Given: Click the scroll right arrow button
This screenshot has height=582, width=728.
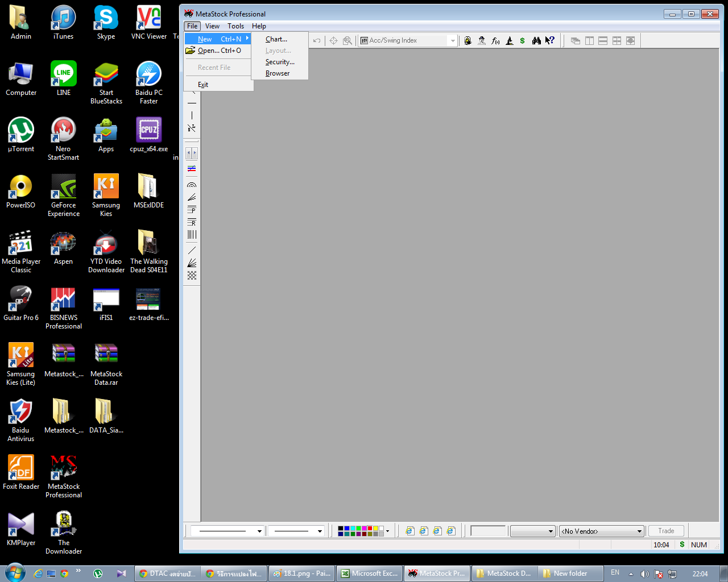Looking at the screenshot, I should coord(195,153).
